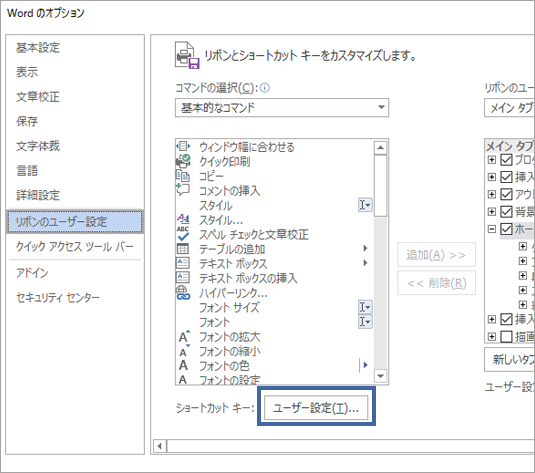
Task: Click the combo box indicator on フォント row
Action: pyautogui.click(x=365, y=321)
